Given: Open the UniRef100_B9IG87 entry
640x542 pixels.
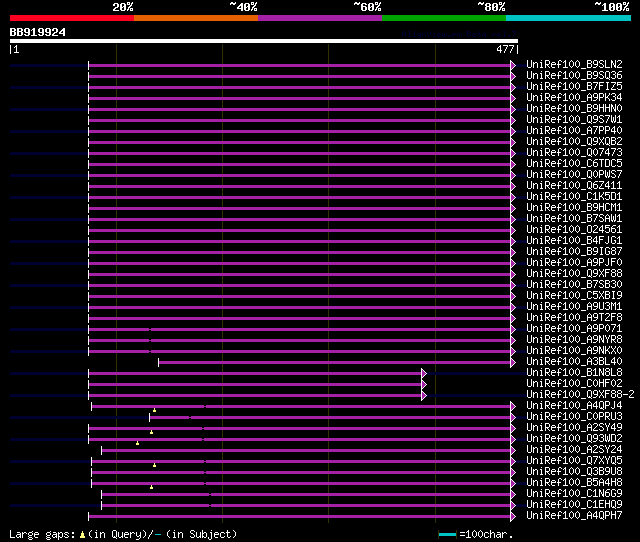Looking at the screenshot, I should (x=574, y=252).
